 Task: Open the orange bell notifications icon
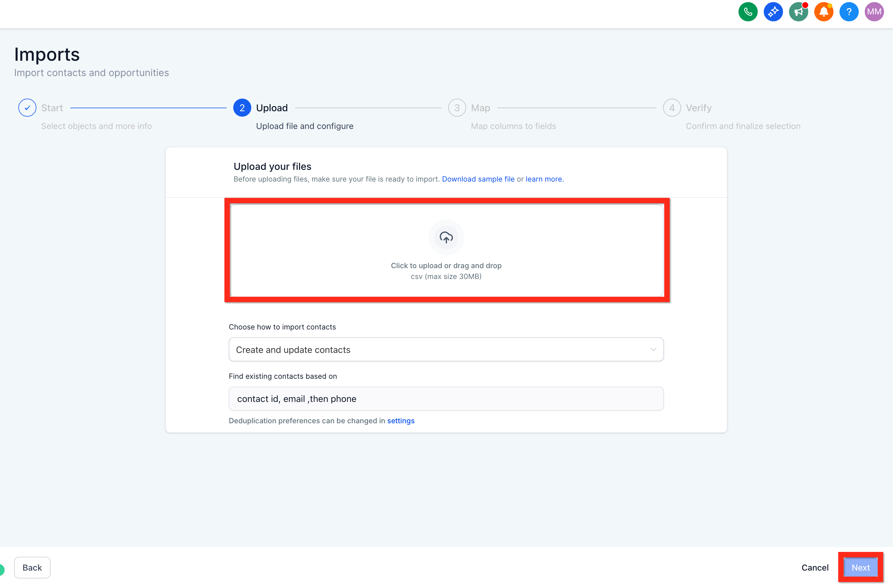point(824,12)
